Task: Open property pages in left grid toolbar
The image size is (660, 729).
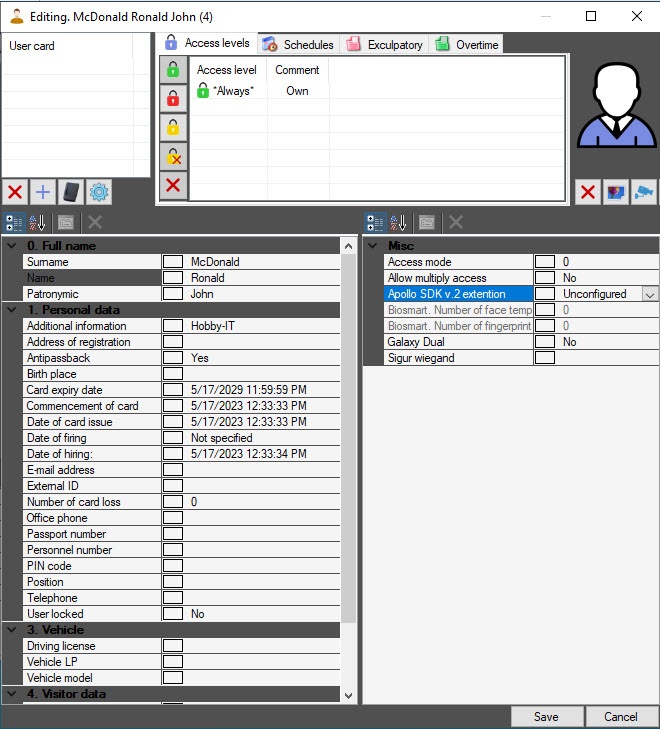Action: [x=66, y=223]
